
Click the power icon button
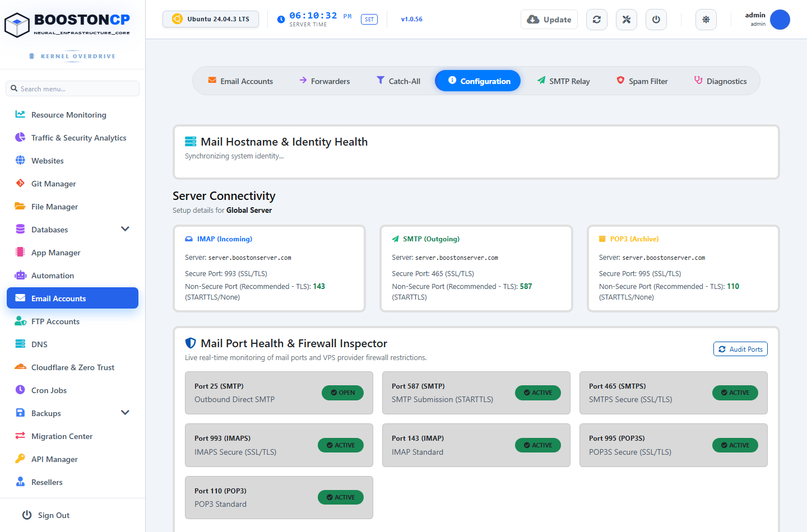656,20
